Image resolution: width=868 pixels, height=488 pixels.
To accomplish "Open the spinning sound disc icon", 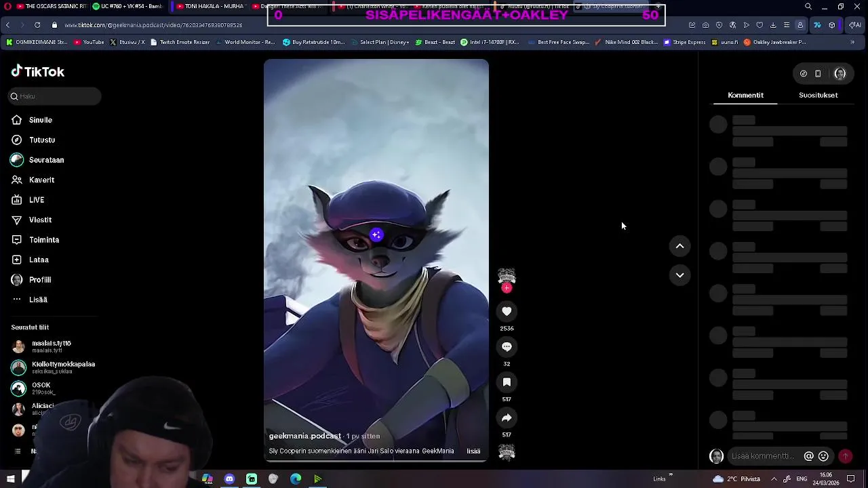I will tap(507, 452).
